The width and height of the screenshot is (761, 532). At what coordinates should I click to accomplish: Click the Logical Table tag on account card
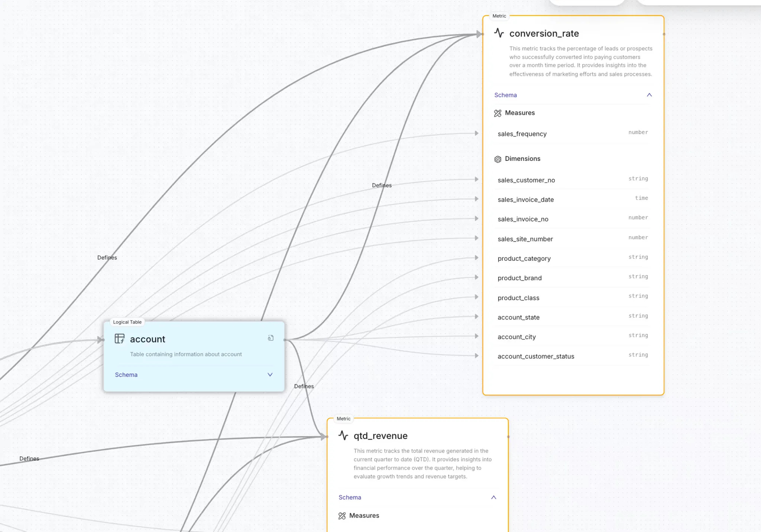(127, 322)
